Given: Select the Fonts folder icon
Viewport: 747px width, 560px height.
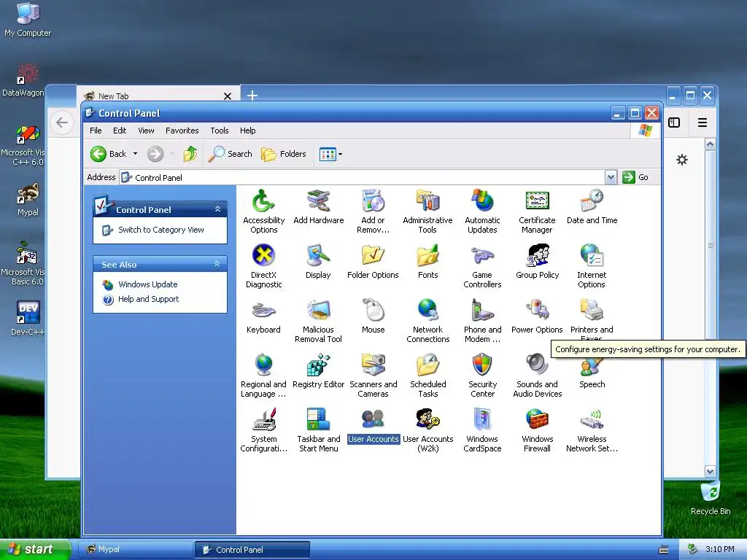Looking at the screenshot, I should [x=427, y=262].
